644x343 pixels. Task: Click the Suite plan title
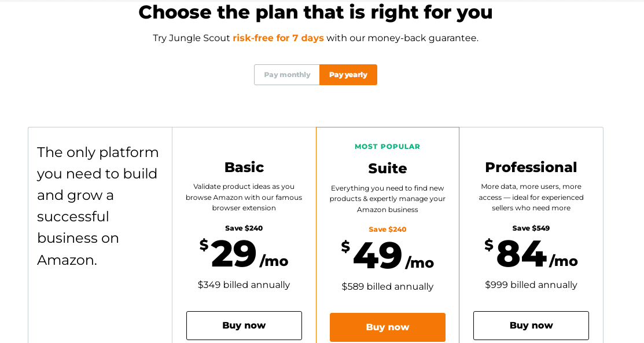388,169
